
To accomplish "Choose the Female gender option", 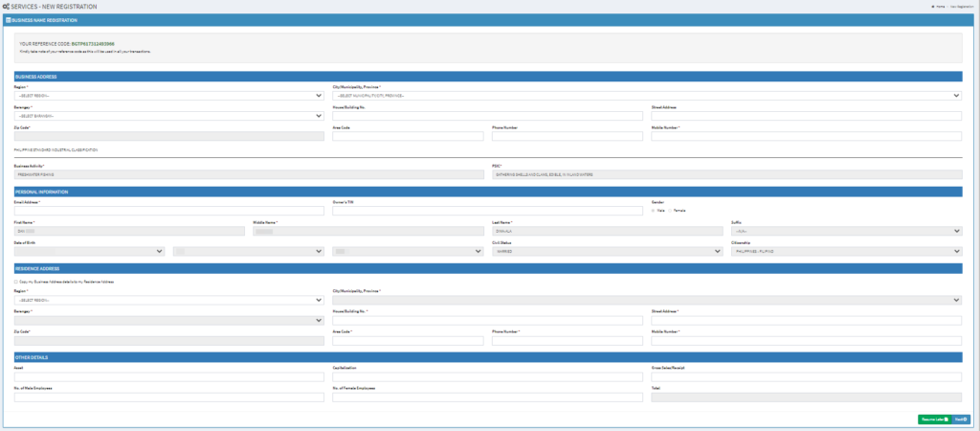I will [x=672, y=210].
